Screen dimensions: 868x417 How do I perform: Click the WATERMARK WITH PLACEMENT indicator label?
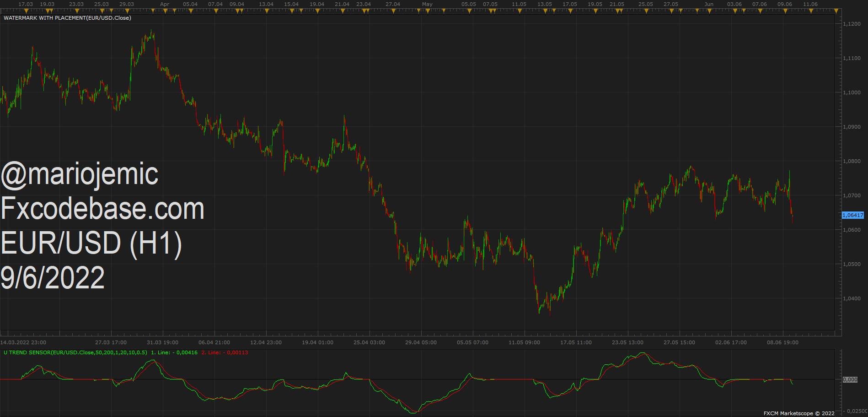coord(67,18)
